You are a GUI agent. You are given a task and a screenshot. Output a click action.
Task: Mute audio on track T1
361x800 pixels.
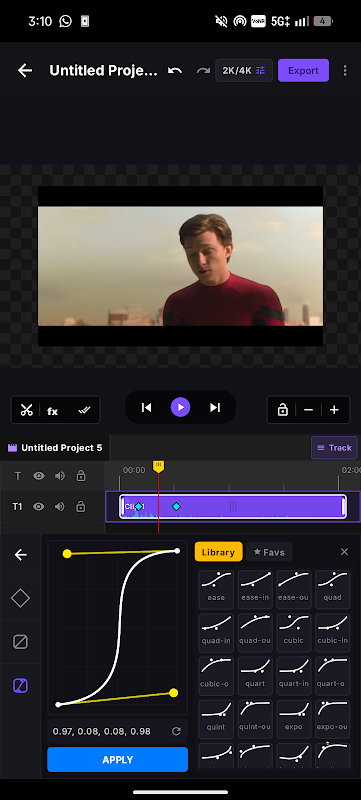60,507
